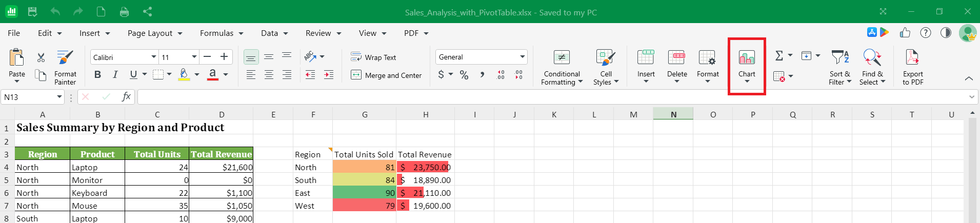This screenshot has height=223, width=980.
Task: Open Sort & Filter
Action: pyautogui.click(x=840, y=68)
